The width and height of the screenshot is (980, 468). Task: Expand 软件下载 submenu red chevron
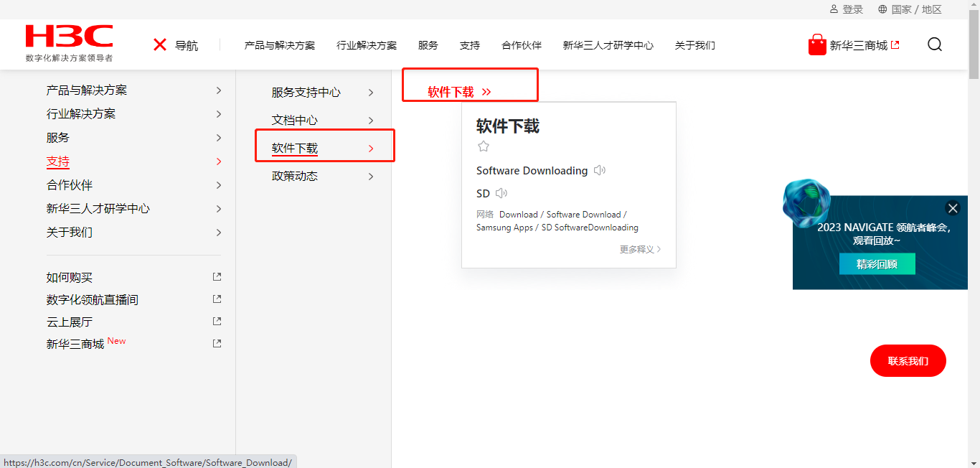click(x=371, y=149)
